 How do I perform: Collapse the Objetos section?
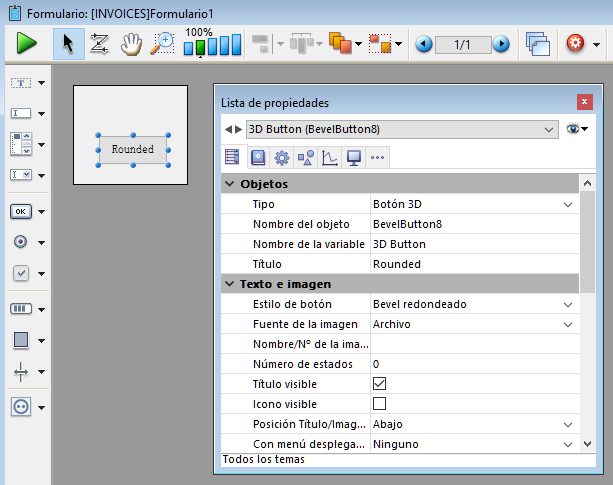(230, 184)
